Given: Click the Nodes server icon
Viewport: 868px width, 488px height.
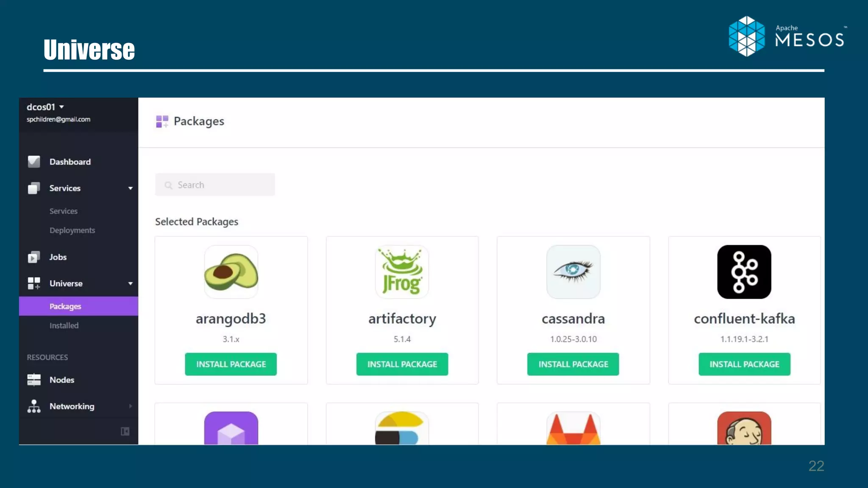Looking at the screenshot, I should (34, 380).
